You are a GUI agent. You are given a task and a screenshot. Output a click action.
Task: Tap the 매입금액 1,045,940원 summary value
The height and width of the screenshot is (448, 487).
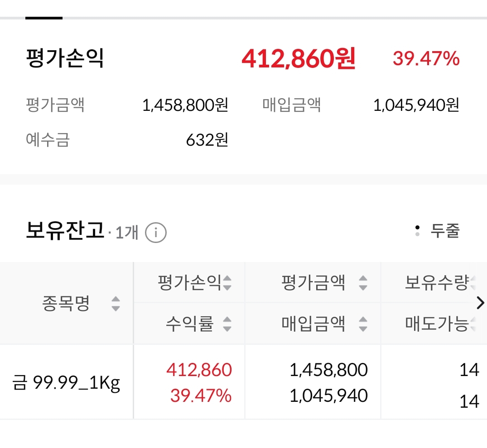pos(416,105)
